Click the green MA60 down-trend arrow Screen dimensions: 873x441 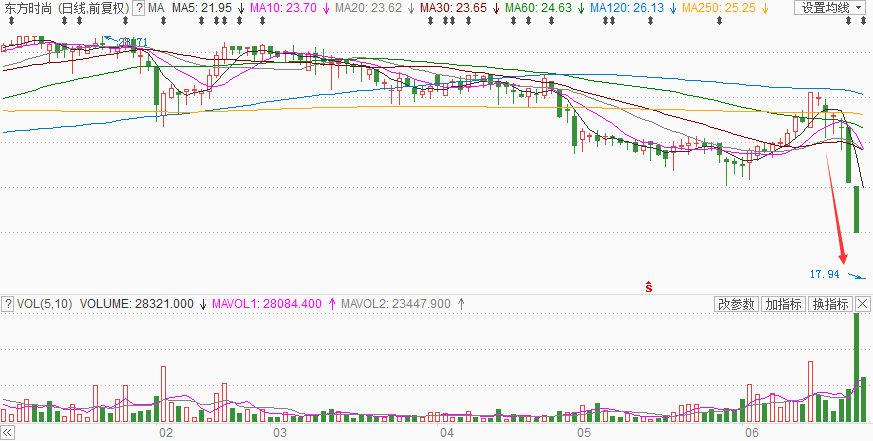(x=581, y=8)
